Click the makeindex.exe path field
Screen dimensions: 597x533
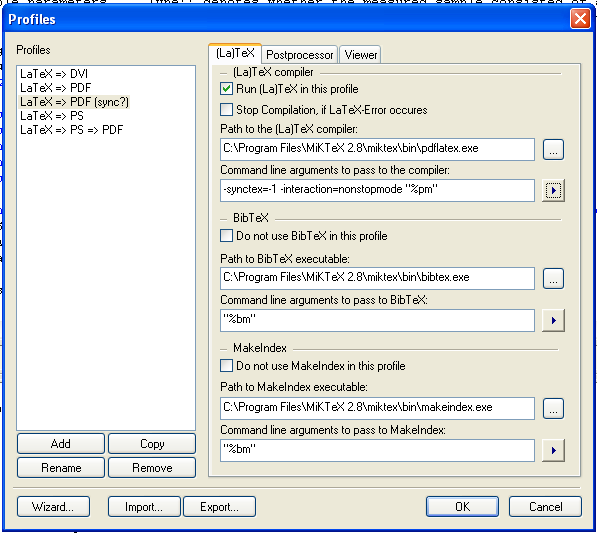[377, 408]
